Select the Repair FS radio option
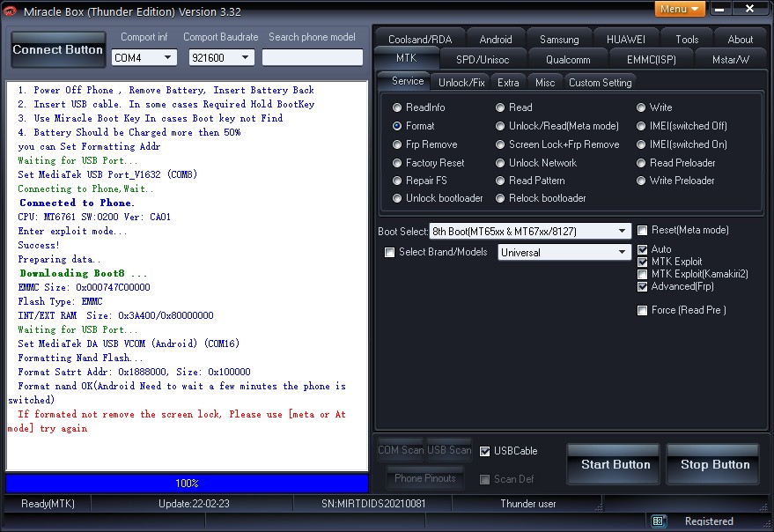Image resolution: width=774 pixels, height=532 pixels. (x=419, y=181)
